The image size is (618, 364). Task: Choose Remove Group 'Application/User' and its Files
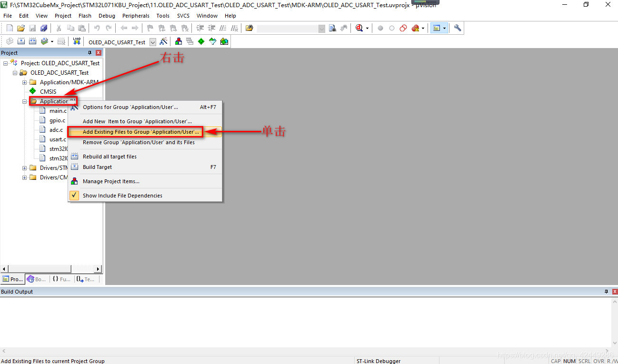tap(145, 142)
